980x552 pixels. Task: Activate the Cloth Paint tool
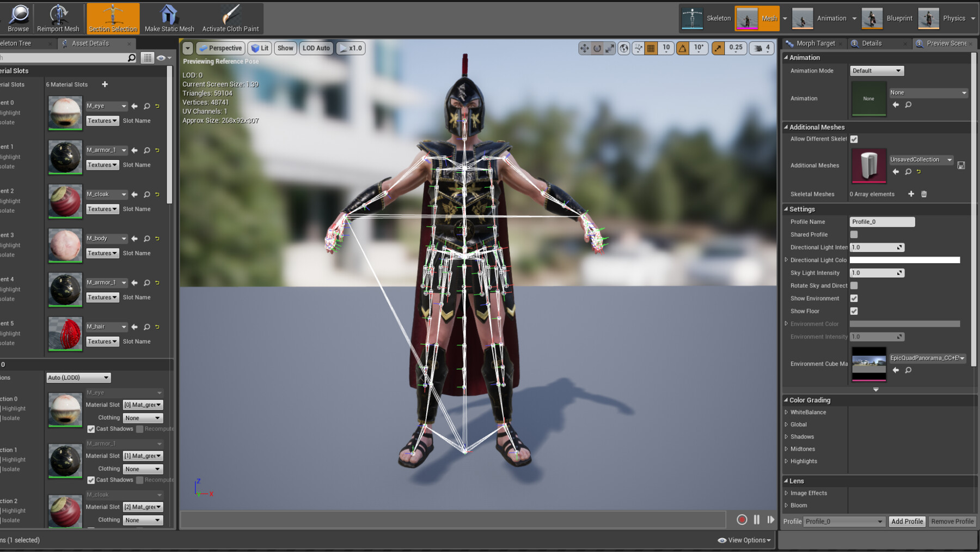(x=230, y=18)
